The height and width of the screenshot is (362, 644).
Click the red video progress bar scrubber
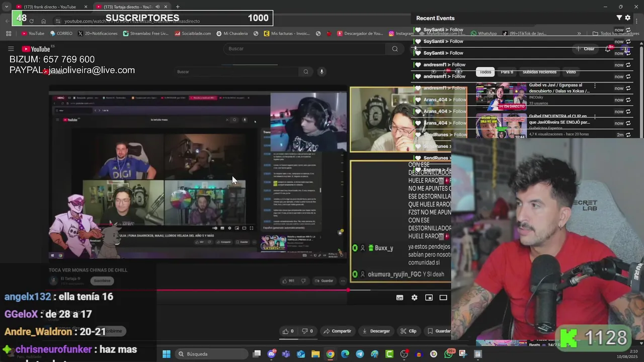pos(348,290)
